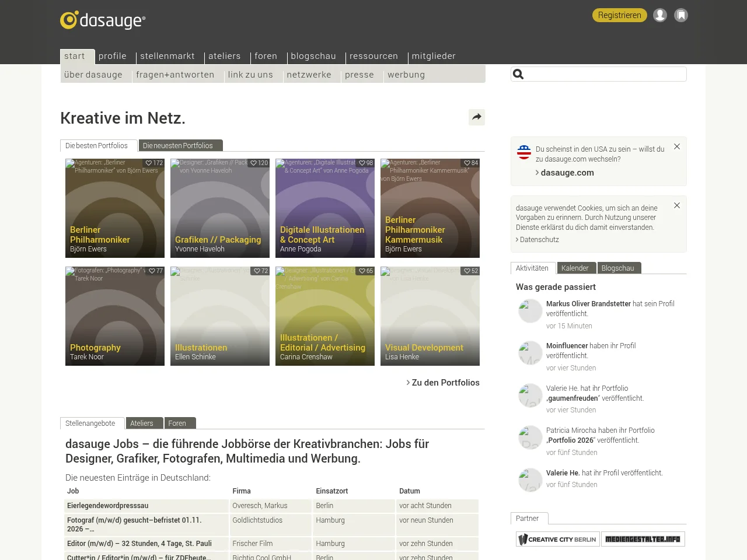The width and height of the screenshot is (747, 560).
Task: Select the Foren tab below portfolios
Action: click(180, 423)
